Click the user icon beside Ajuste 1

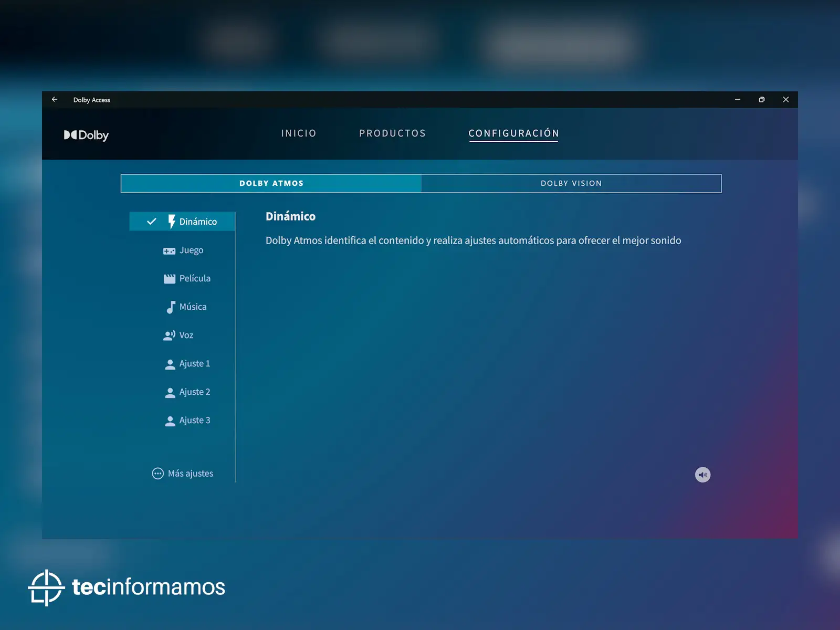point(170,364)
